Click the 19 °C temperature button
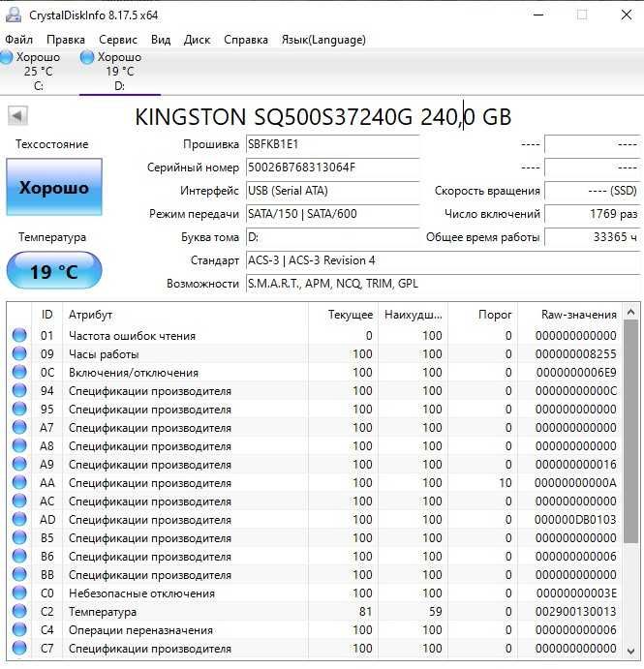The width and height of the screenshot is (644, 669). (54, 271)
